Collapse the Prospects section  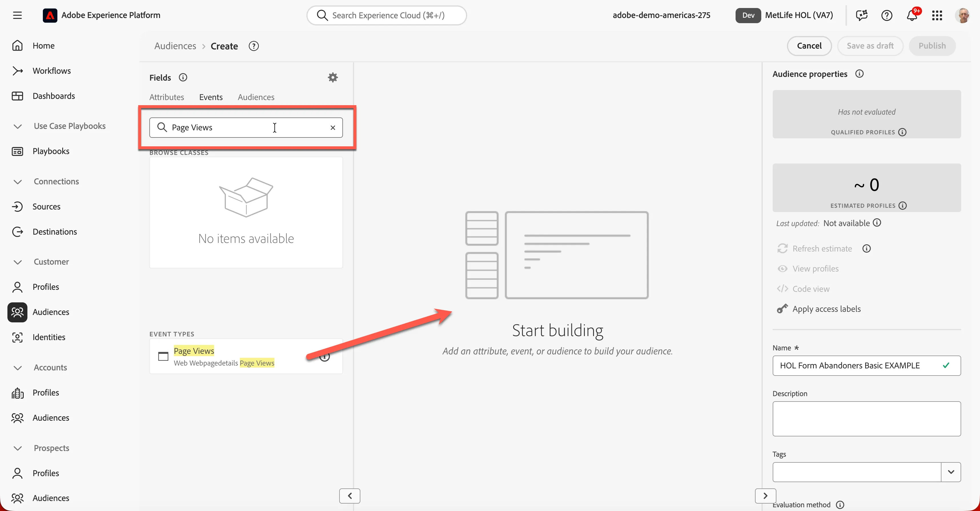(x=17, y=448)
